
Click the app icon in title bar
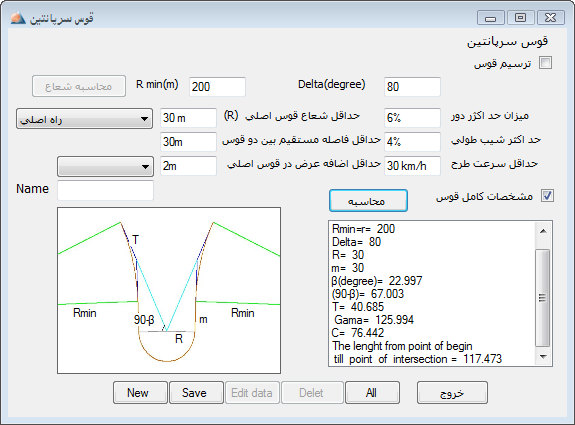click(x=18, y=18)
